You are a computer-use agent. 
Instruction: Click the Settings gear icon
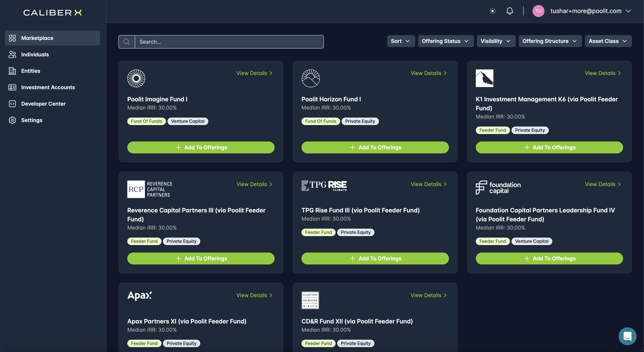[x=12, y=120]
